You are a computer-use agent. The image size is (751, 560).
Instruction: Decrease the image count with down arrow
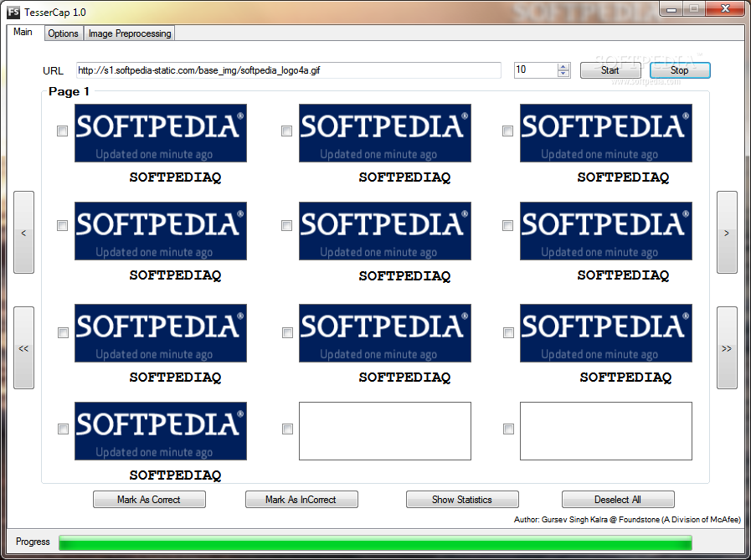(563, 74)
